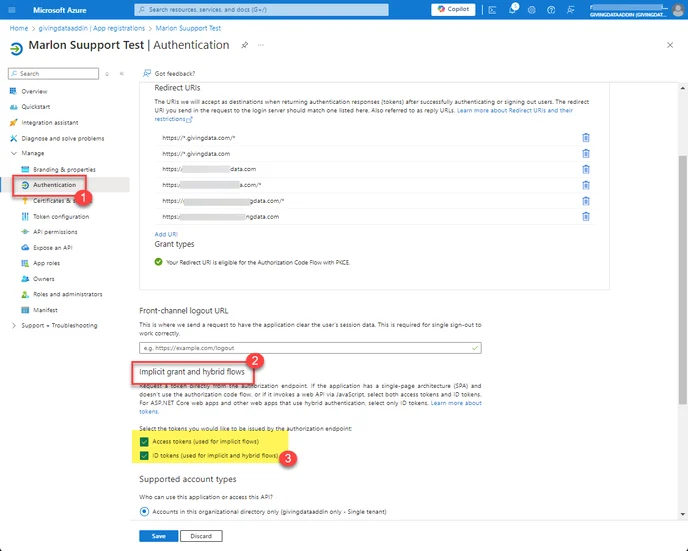Close the Authentication blade

[x=670, y=45]
